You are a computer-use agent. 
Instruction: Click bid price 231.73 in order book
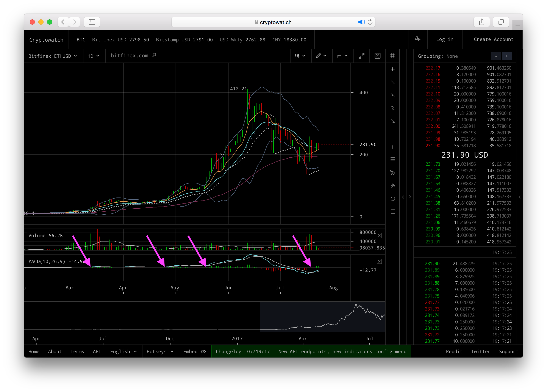coord(433,164)
